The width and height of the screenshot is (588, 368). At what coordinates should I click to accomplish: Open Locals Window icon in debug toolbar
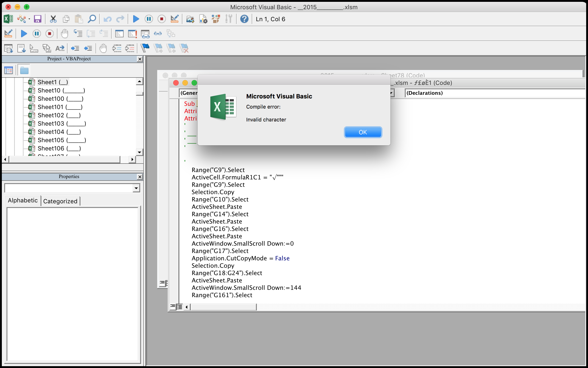pos(119,34)
